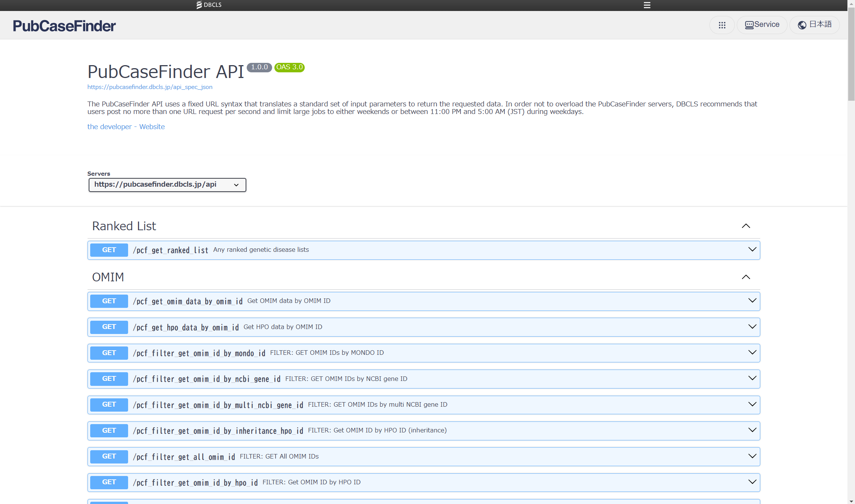Click 'FILTER: GET All OMIM IDs' description
Image resolution: width=855 pixels, height=504 pixels.
(x=279, y=456)
